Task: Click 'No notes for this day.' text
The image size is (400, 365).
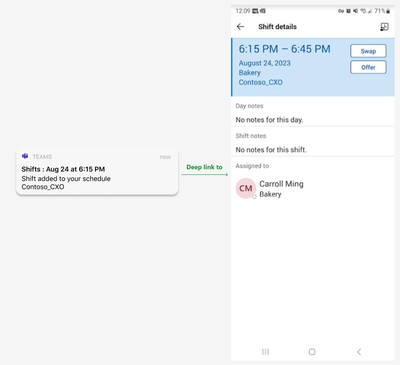Action: point(269,120)
